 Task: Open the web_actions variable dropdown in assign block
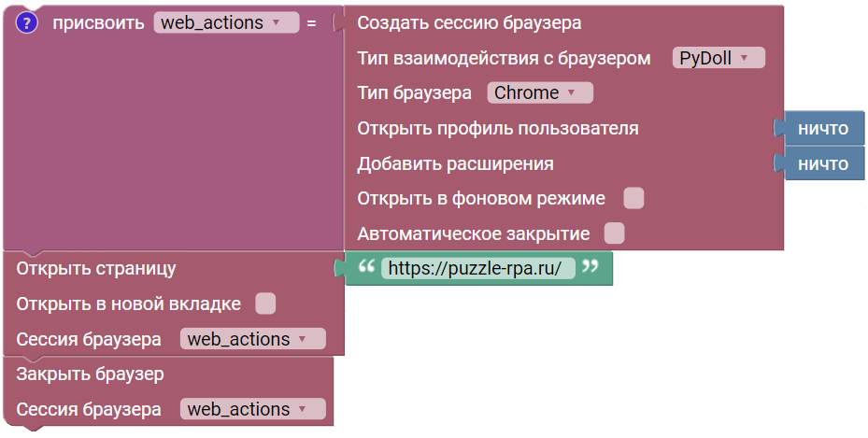(x=225, y=23)
